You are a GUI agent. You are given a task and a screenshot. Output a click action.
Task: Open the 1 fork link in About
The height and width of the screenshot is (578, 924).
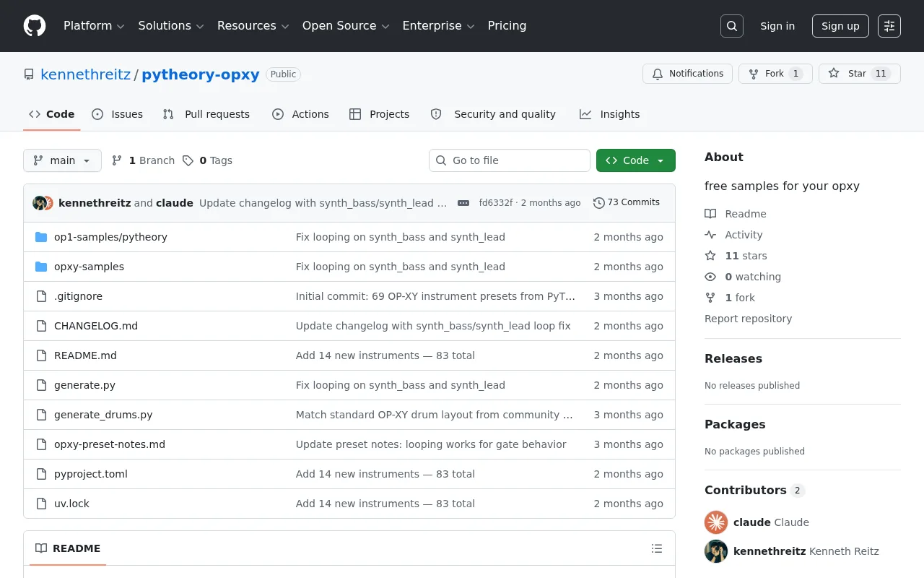tap(730, 298)
